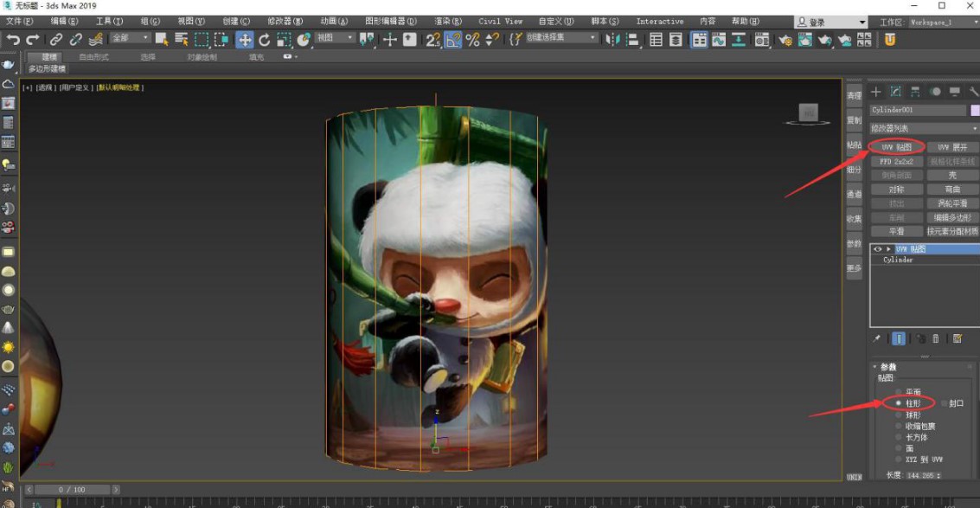Open the 渲染(R) menu

[449, 22]
